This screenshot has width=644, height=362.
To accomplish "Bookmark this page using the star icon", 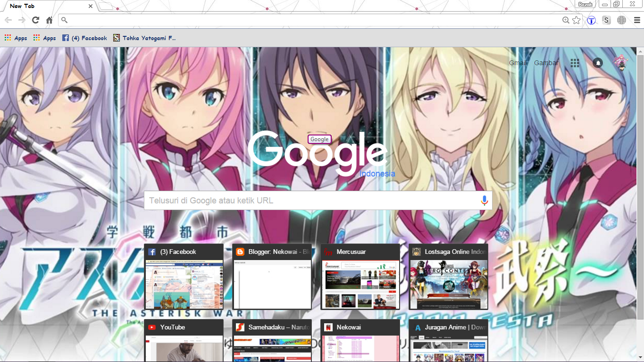I will pos(576,20).
